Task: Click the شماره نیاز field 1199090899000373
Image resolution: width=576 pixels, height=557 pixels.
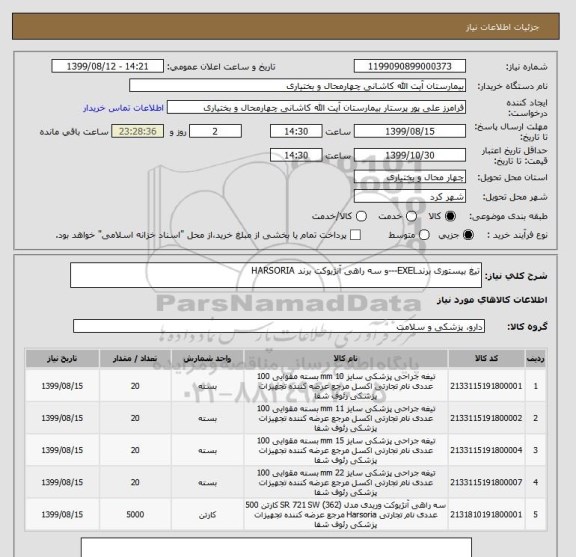Action: tap(410, 66)
